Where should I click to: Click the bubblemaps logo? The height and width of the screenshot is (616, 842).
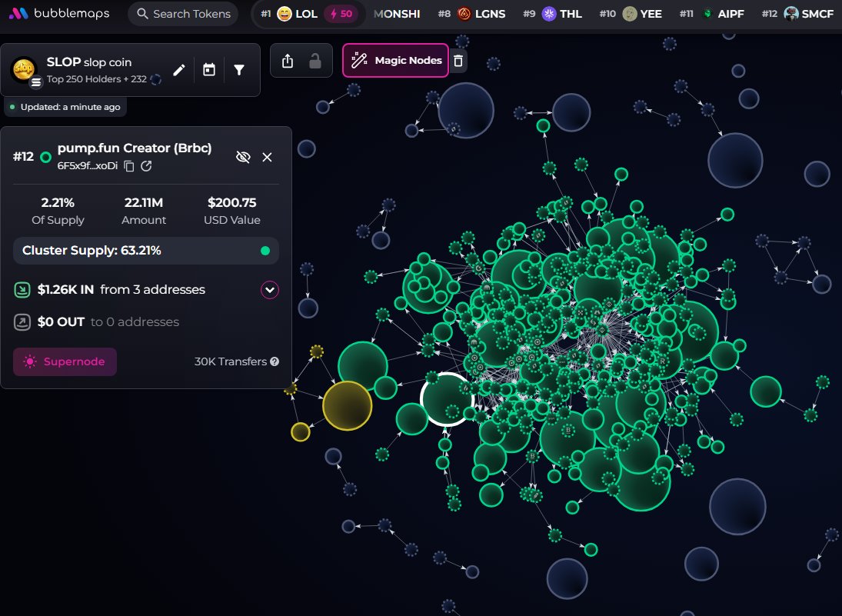[59, 13]
